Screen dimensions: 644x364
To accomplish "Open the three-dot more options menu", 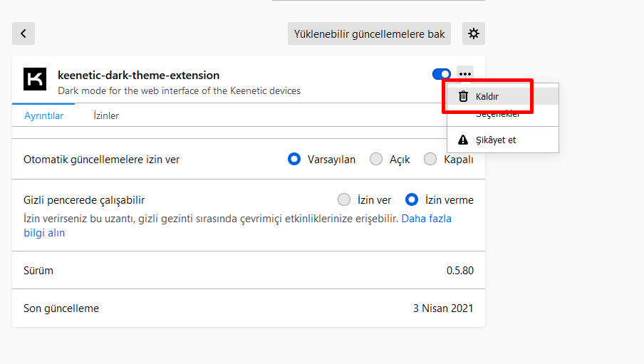I will coord(465,74).
